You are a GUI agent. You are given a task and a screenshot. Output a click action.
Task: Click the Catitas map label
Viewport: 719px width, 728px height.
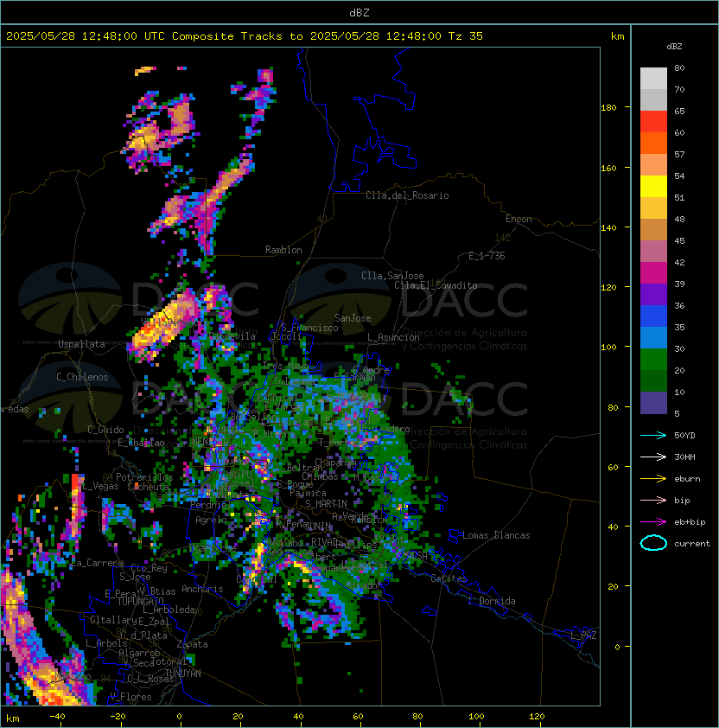tap(449, 578)
